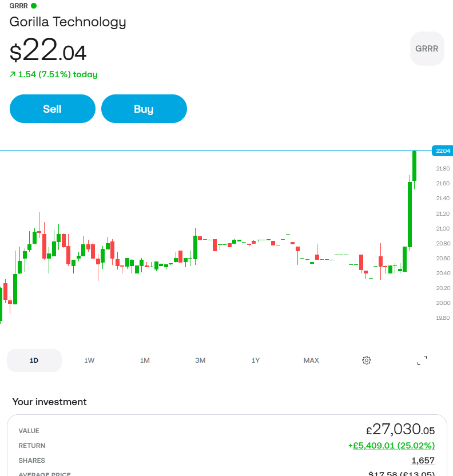
Task: Show MAX chart history
Action: [311, 360]
